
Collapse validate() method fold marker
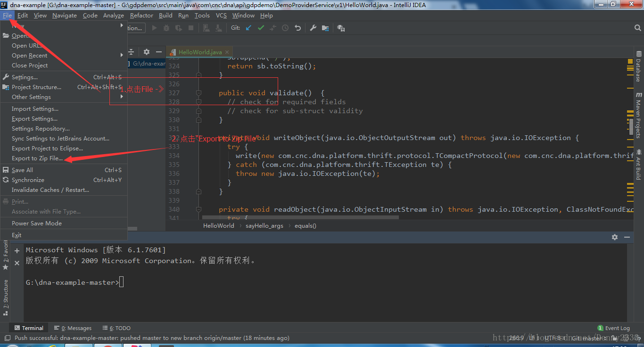point(198,93)
